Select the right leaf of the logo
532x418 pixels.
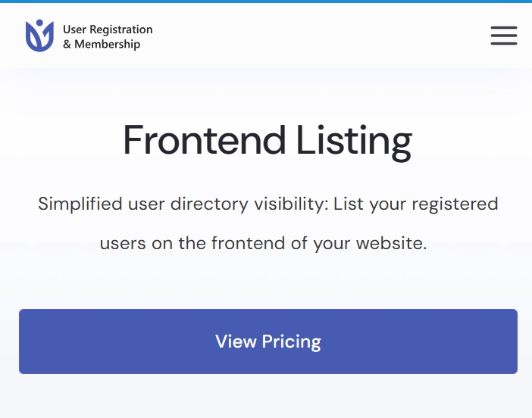pos(47,36)
